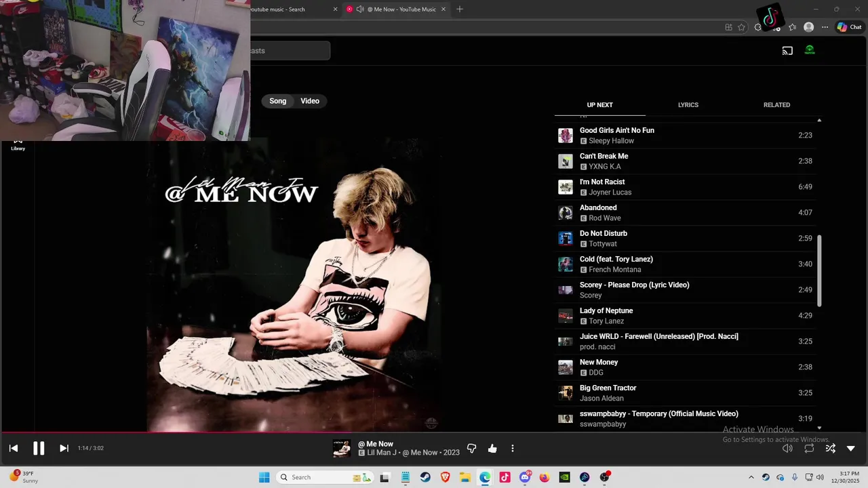Open the UP NEXT tab

pos(599,105)
